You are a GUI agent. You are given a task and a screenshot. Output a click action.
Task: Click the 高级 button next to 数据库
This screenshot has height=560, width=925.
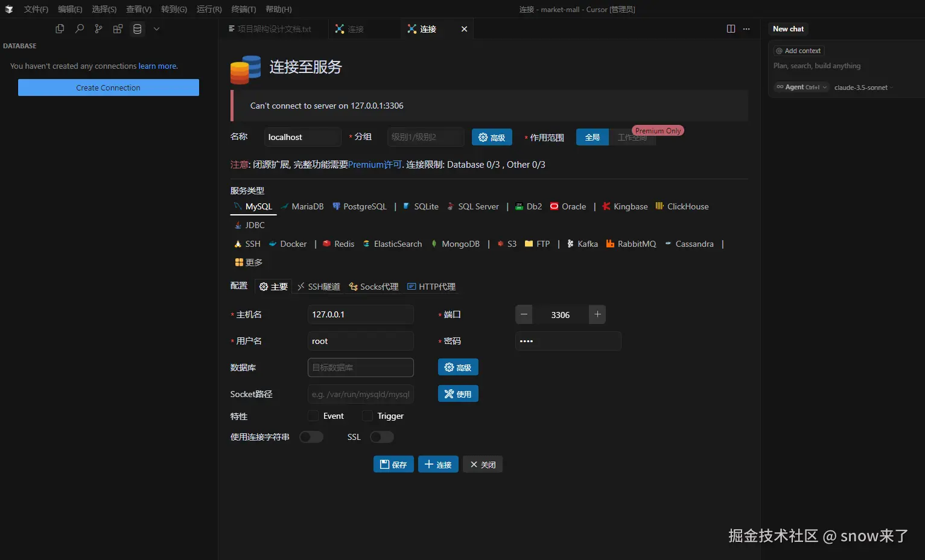coord(458,367)
